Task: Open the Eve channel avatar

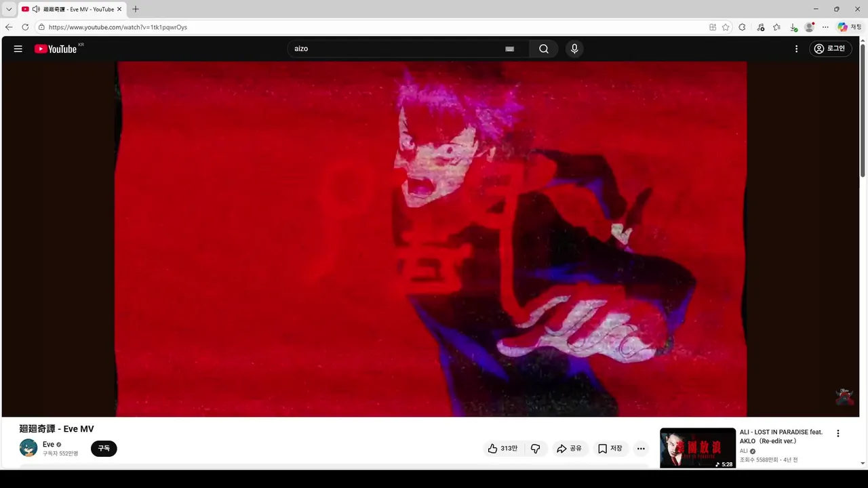Action: (28, 448)
